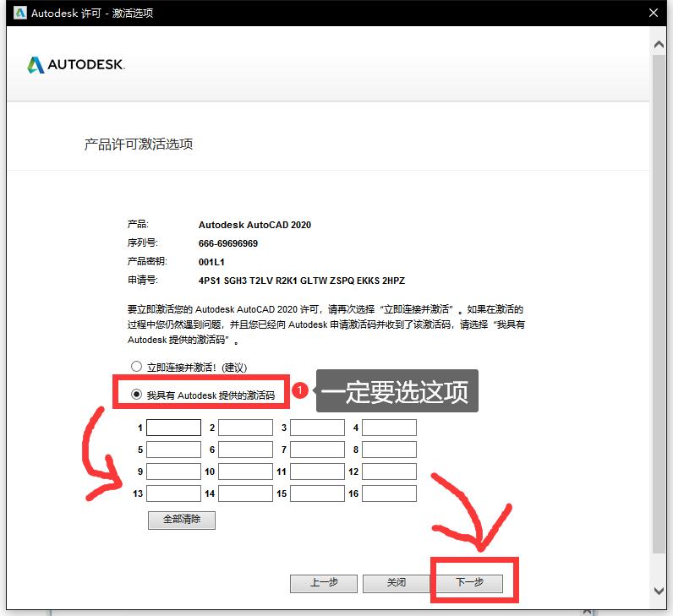The height and width of the screenshot is (616, 673).
Task: Click the product key 001L1
Action: point(211,262)
